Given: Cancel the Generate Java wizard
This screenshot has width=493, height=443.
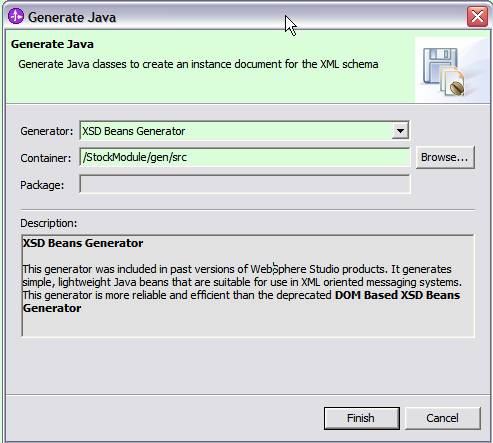Looking at the screenshot, I should 443,418.
